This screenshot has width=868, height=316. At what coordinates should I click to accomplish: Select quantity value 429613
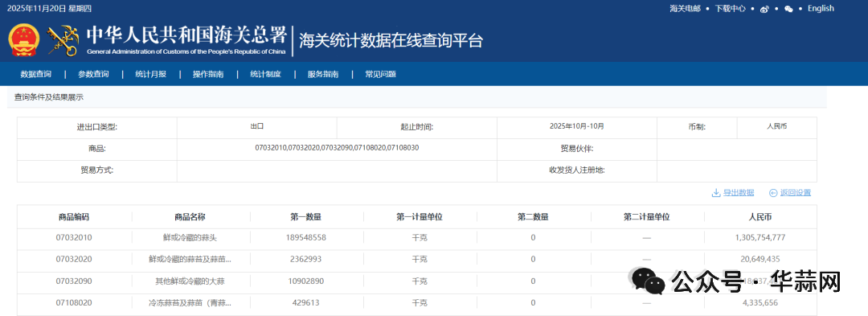[306, 302]
